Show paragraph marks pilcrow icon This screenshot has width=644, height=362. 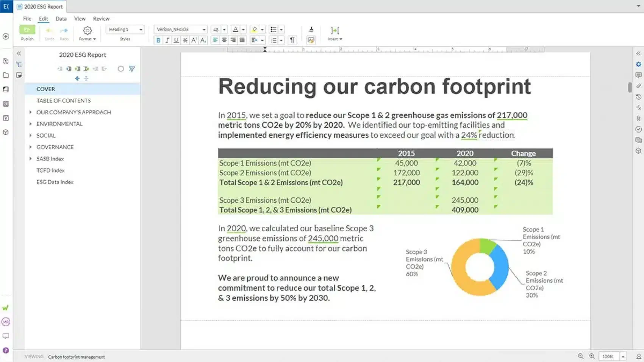[292, 40]
